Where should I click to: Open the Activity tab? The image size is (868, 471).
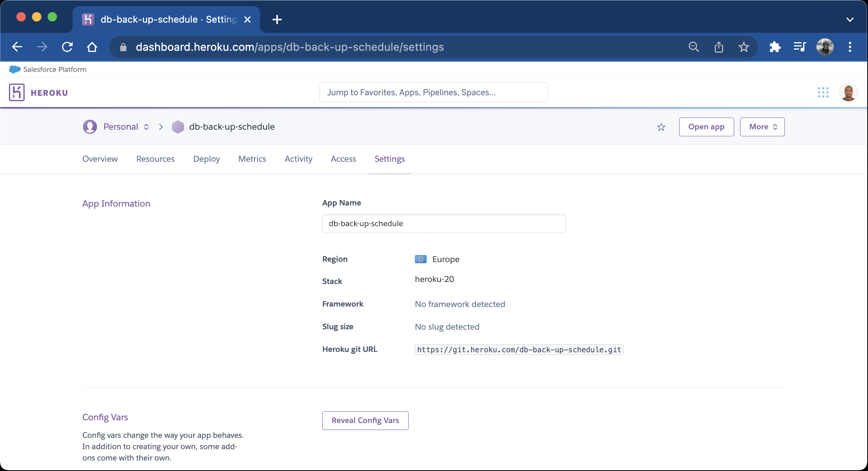298,159
